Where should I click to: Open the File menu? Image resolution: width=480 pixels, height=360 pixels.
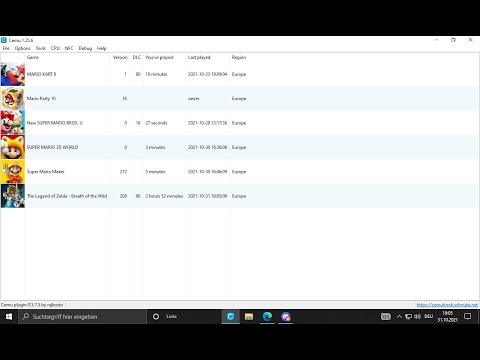click(6, 48)
